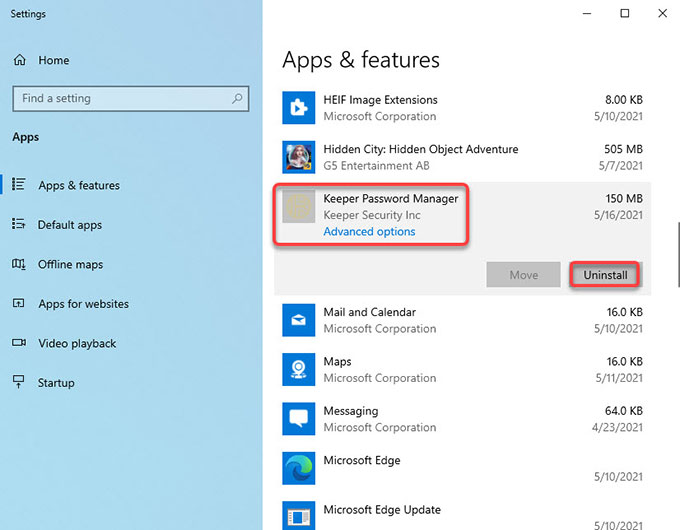Click the Microsoft Edge Update icon
This screenshot has height=530, width=680.
point(298,516)
